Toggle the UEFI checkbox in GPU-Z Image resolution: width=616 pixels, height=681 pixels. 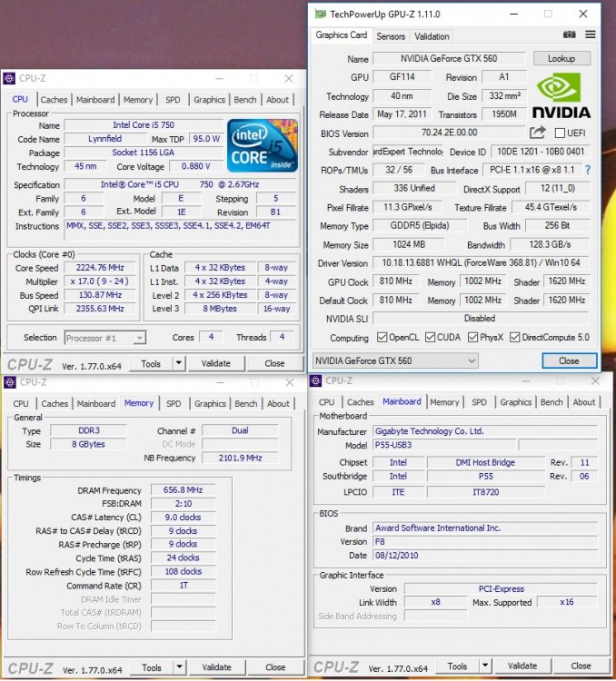pyautogui.click(x=561, y=133)
